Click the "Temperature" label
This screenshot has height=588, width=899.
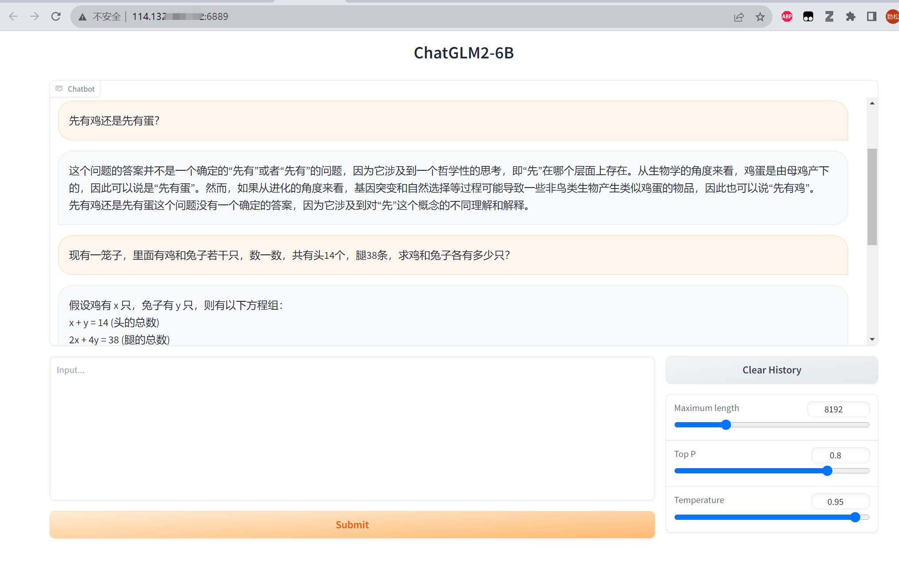click(x=699, y=500)
